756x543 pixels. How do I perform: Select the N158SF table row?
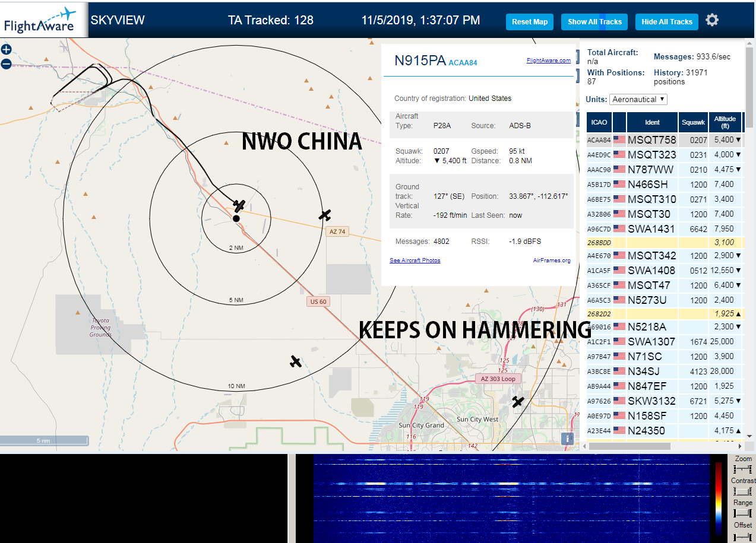pos(665,416)
